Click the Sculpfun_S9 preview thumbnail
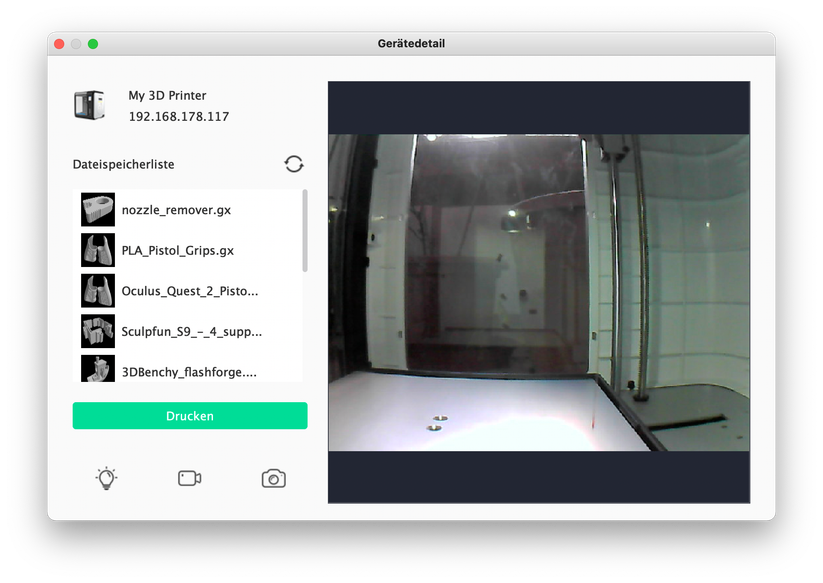 click(98, 331)
